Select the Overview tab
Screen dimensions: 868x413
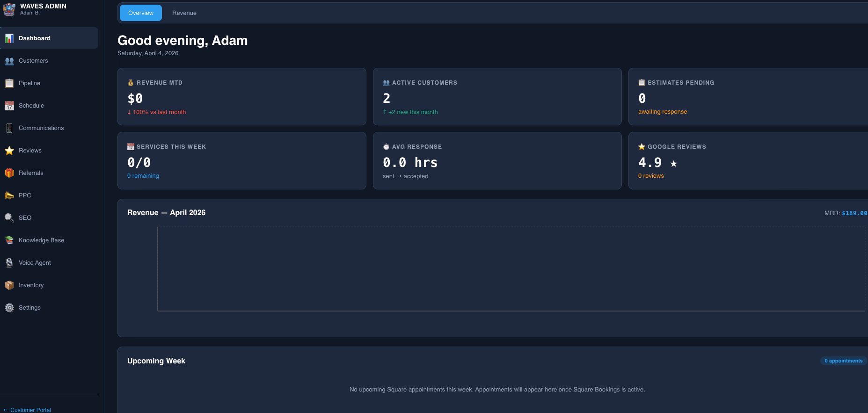point(141,13)
